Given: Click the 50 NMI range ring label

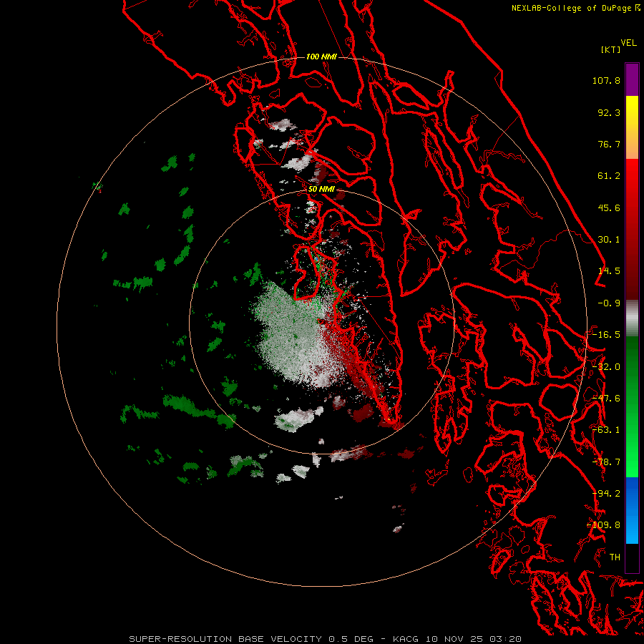Looking at the screenshot, I should [321, 190].
